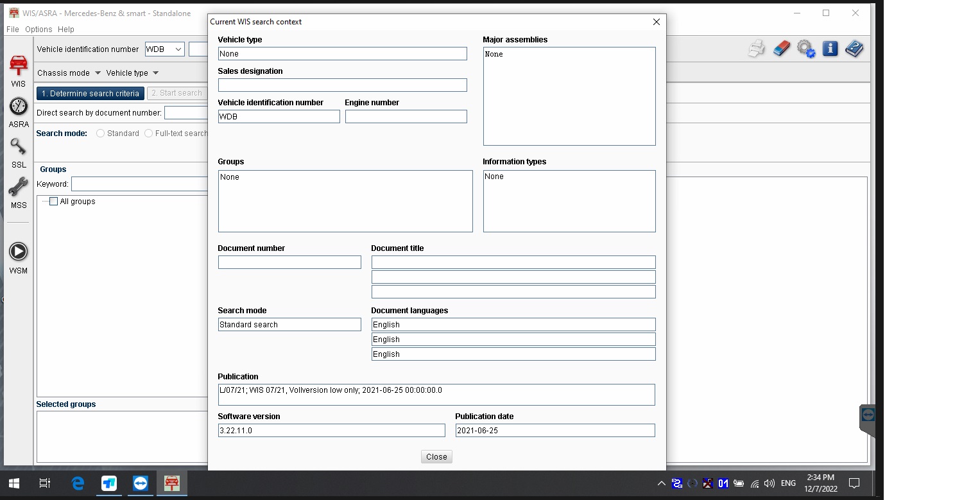Close the search context dialog with X

[656, 22]
